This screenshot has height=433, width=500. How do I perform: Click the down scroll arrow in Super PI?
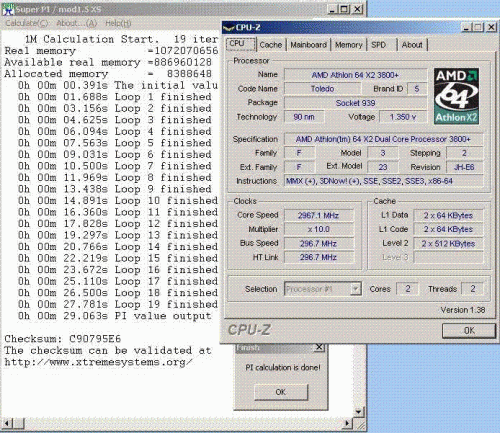click(358, 412)
